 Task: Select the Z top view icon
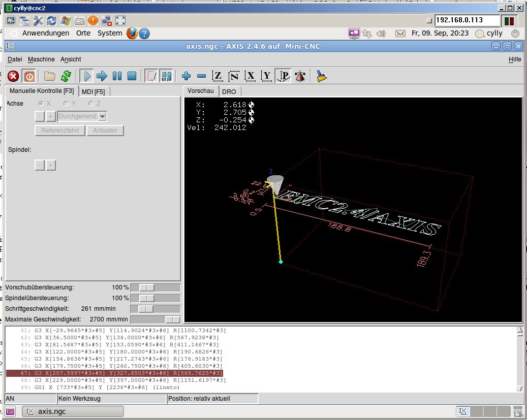pos(218,76)
